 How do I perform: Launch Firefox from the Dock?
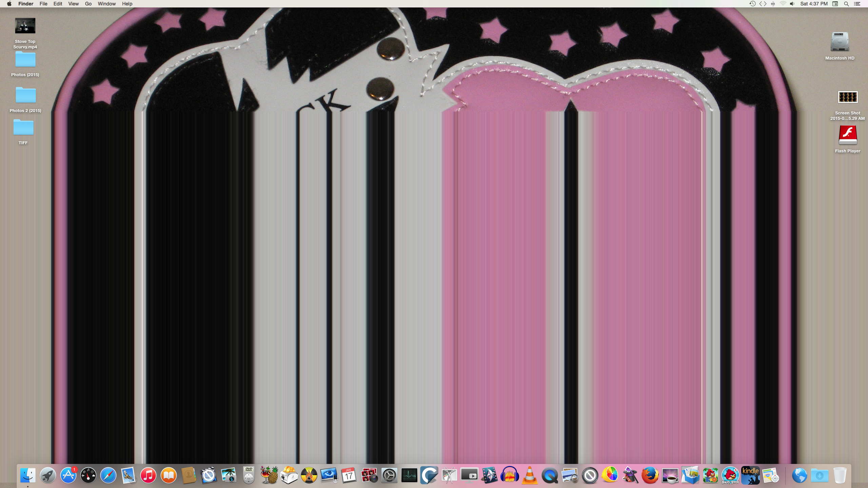coord(651,475)
